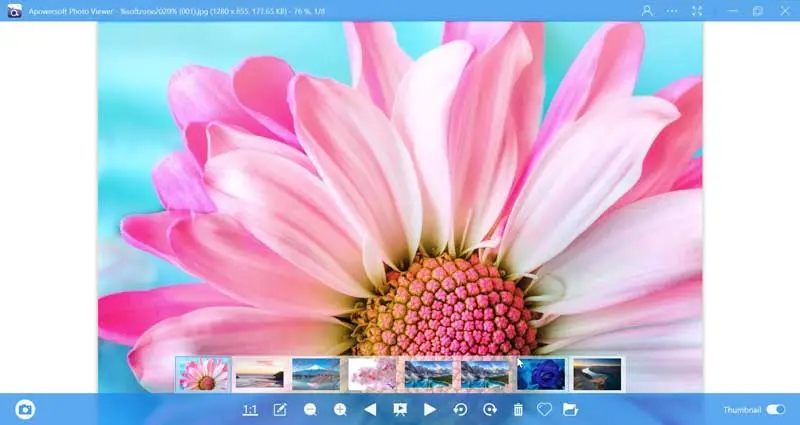The height and width of the screenshot is (425, 800).
Task: Go to the next image arrow
Action: 430,410
